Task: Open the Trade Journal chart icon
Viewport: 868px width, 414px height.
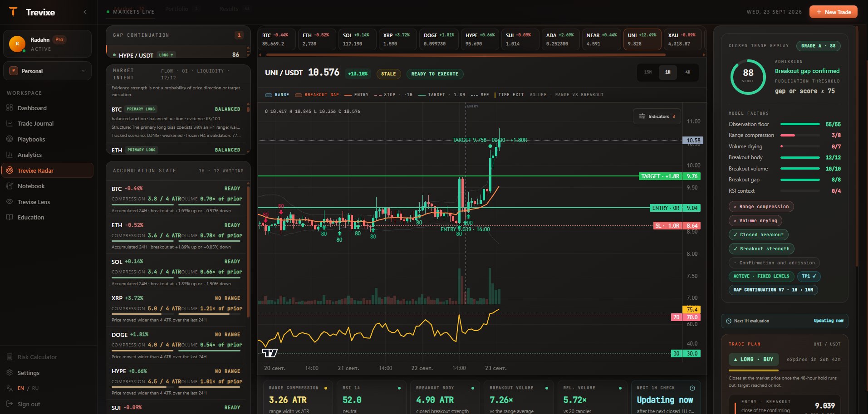Action: coord(10,123)
